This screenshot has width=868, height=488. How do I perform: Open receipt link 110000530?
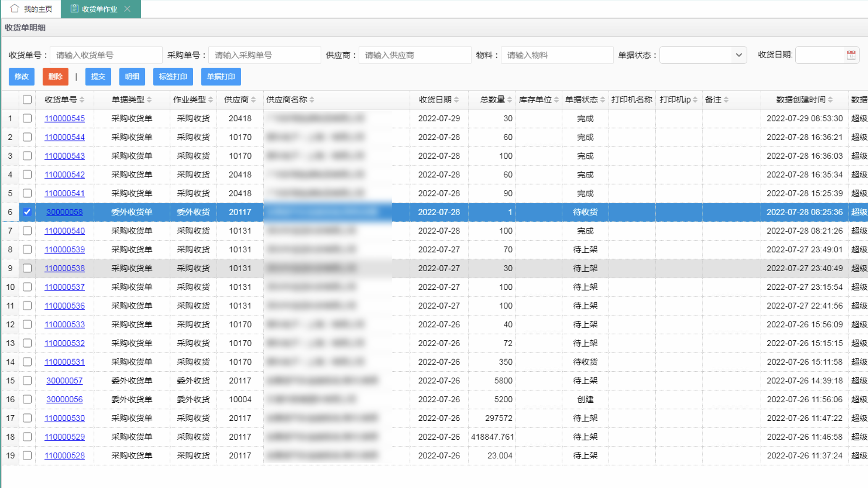(65, 418)
